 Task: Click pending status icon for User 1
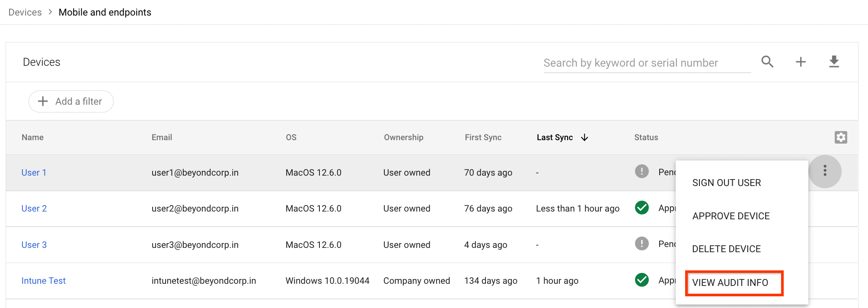click(x=641, y=171)
